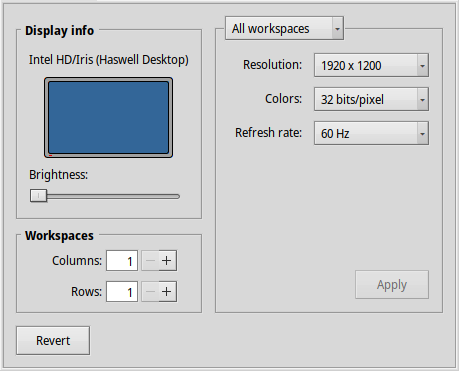Click the Revert button

(53, 340)
